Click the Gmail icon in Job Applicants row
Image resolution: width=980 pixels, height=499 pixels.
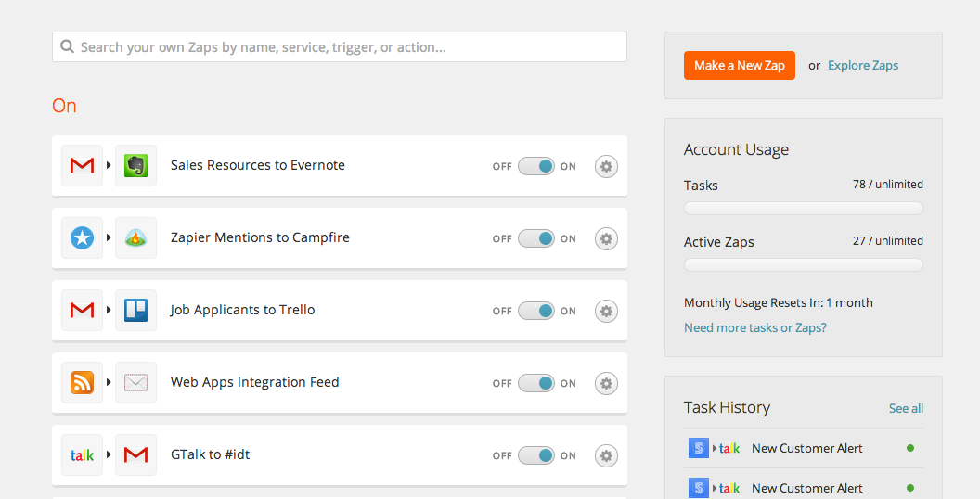tap(82, 311)
